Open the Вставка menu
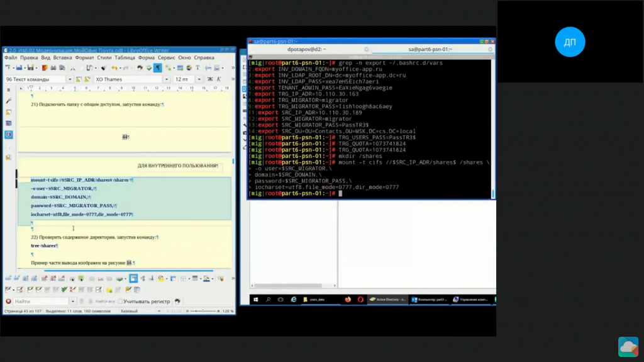Image resolution: width=644 pixels, height=362 pixels. click(62, 57)
